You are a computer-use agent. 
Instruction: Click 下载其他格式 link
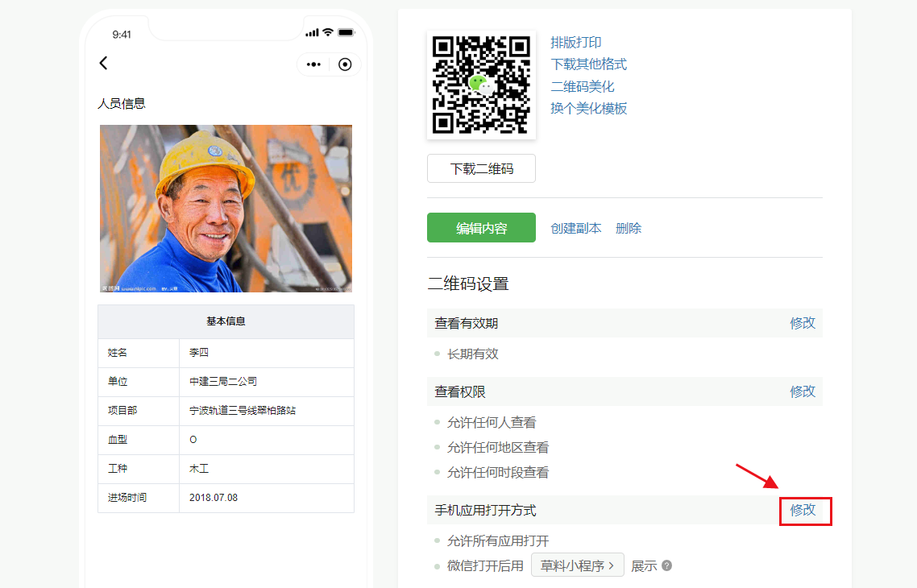[x=588, y=64]
